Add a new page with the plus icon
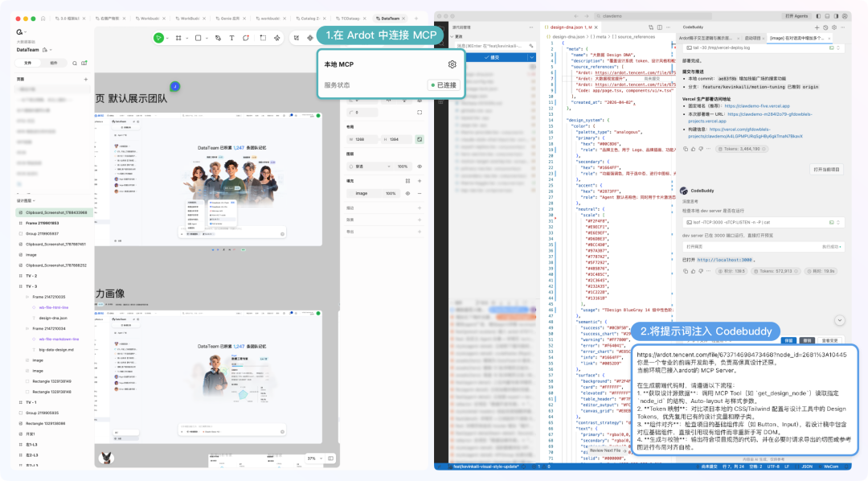This screenshot has width=868, height=481. [x=86, y=80]
